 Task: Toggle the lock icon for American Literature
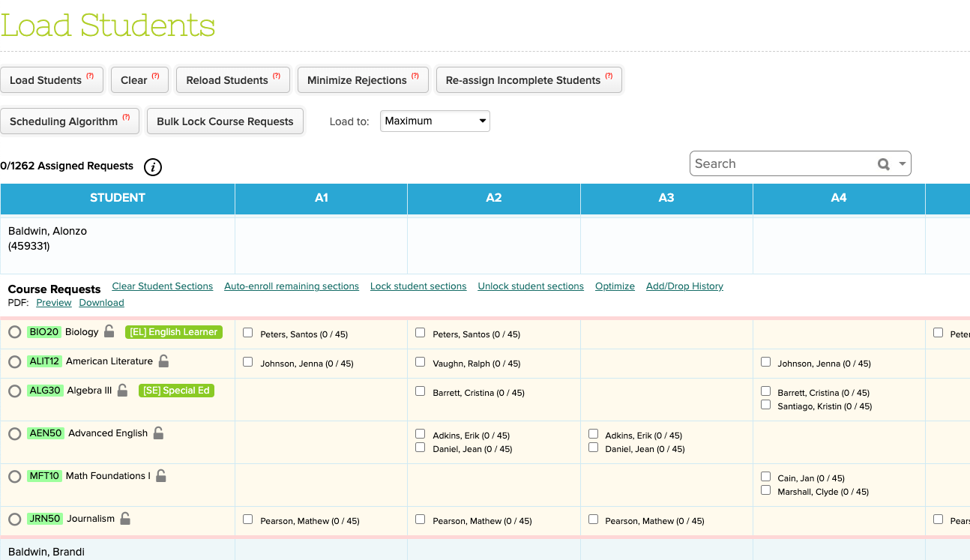coord(163,361)
